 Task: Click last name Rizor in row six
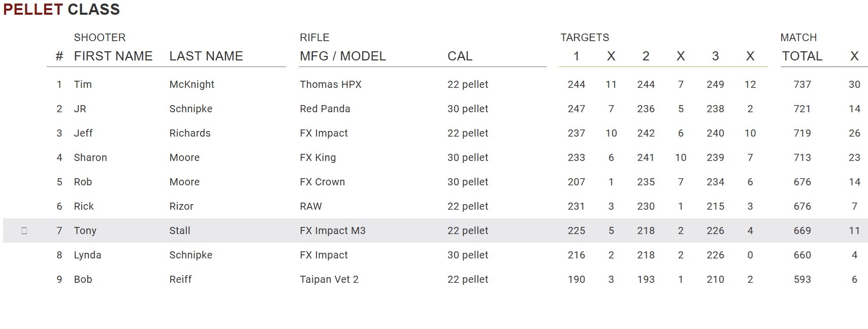click(x=181, y=206)
